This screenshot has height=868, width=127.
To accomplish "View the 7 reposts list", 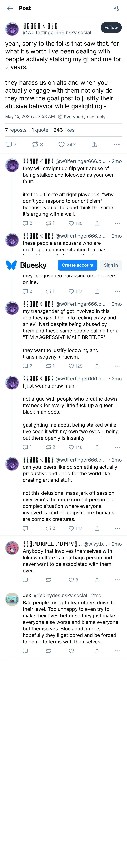I will point(16,130).
